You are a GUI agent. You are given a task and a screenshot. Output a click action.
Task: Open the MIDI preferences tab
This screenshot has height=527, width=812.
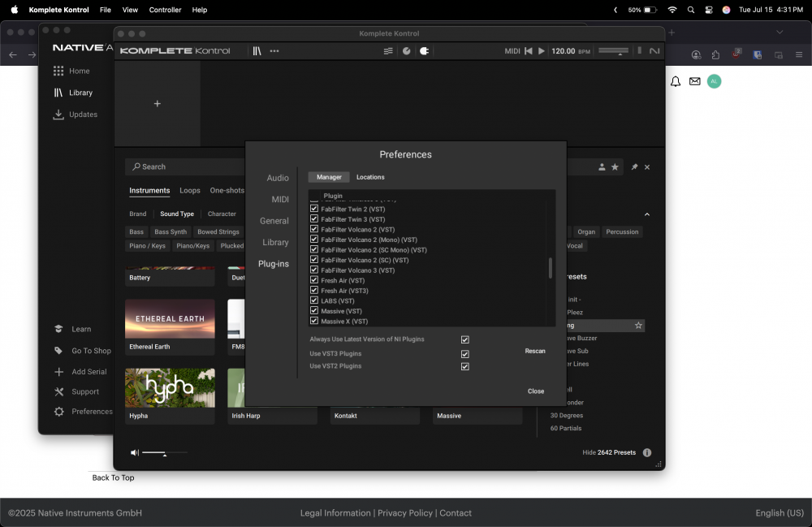(x=280, y=199)
